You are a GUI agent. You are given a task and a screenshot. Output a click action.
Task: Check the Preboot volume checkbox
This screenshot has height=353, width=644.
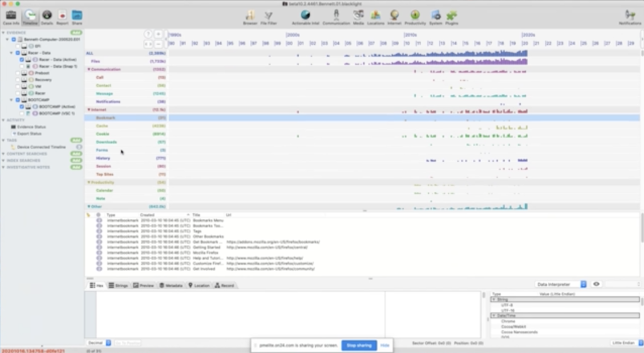18,73
